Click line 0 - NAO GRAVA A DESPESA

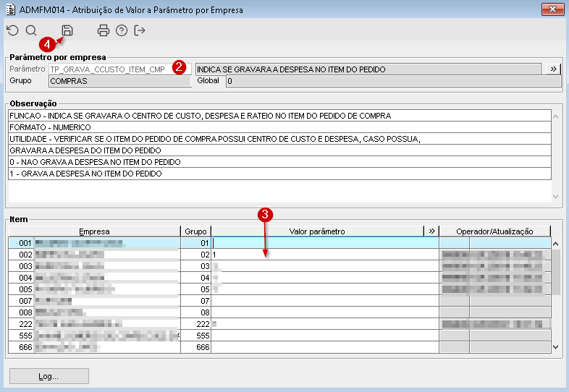click(279, 162)
